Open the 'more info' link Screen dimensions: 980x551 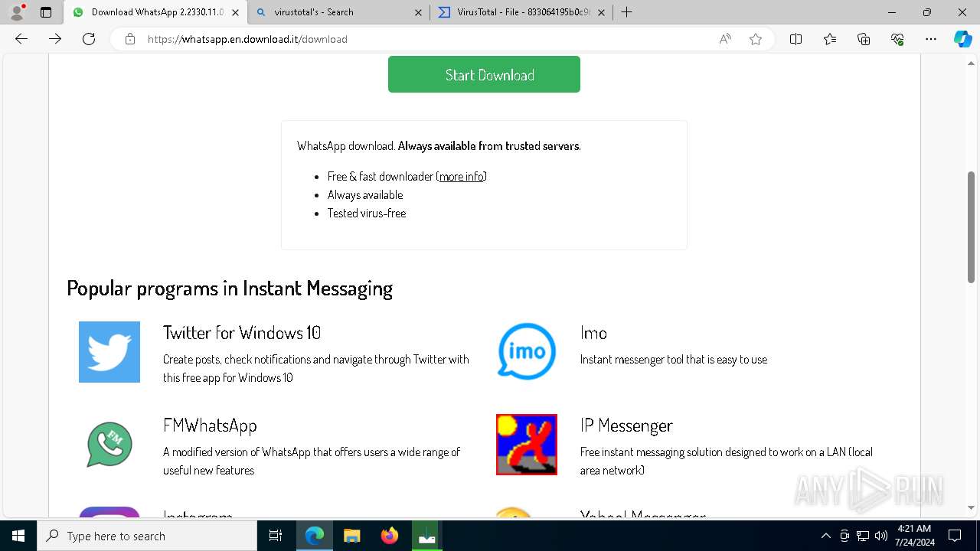(x=461, y=177)
